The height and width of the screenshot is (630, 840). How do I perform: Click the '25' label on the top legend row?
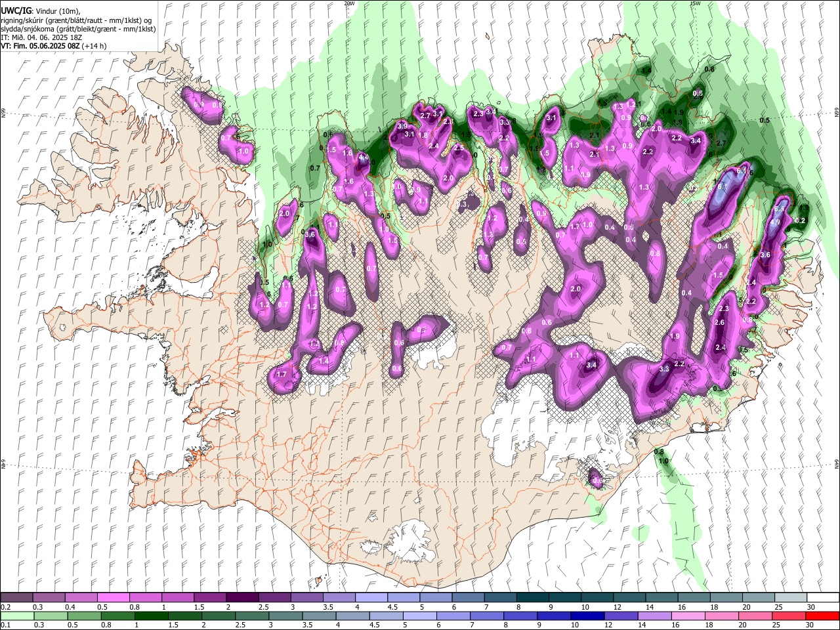(778, 607)
